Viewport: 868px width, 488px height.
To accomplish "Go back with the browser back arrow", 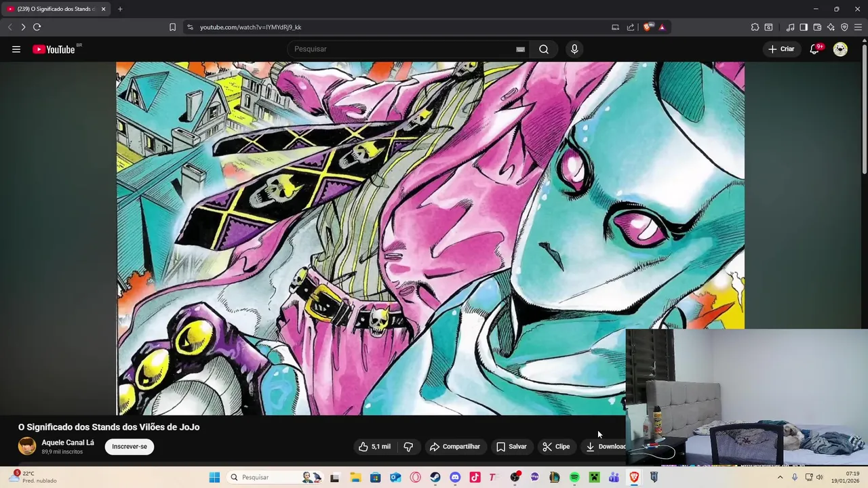I will point(9,27).
